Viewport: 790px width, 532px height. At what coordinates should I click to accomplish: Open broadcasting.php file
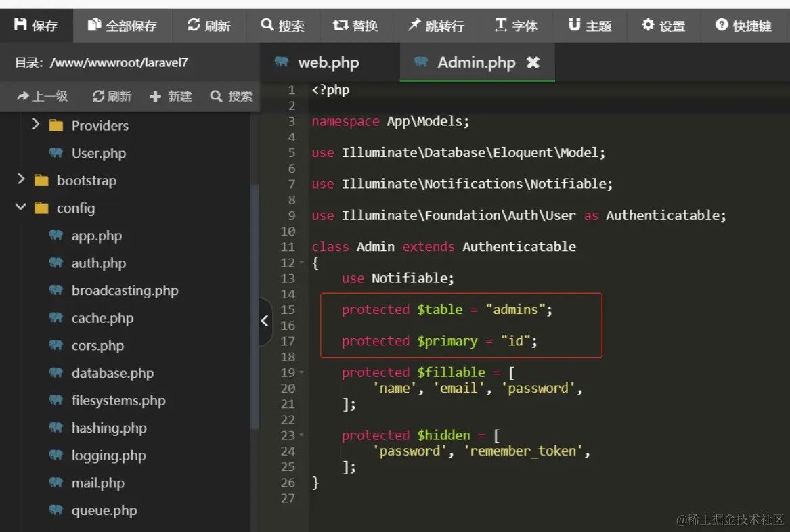point(125,290)
